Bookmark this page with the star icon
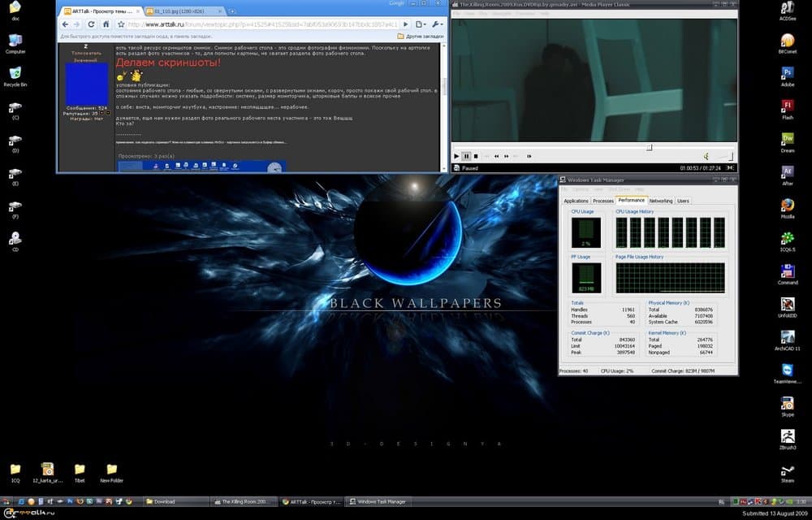The image size is (812, 520). [121, 24]
